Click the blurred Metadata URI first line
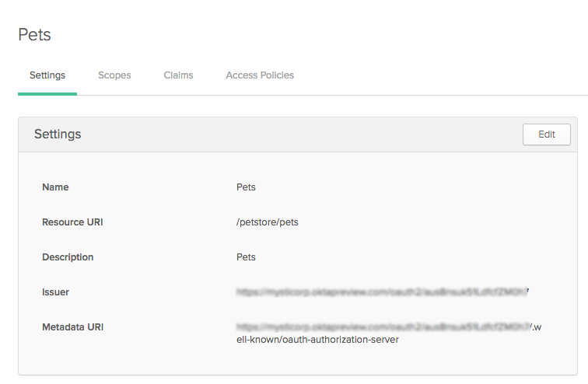This screenshot has height=384, width=588. point(383,327)
